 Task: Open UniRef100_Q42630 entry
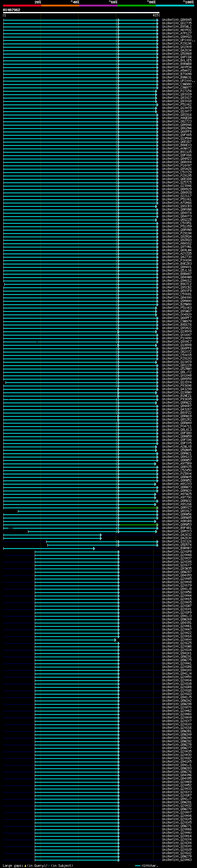[x=177, y=538]
